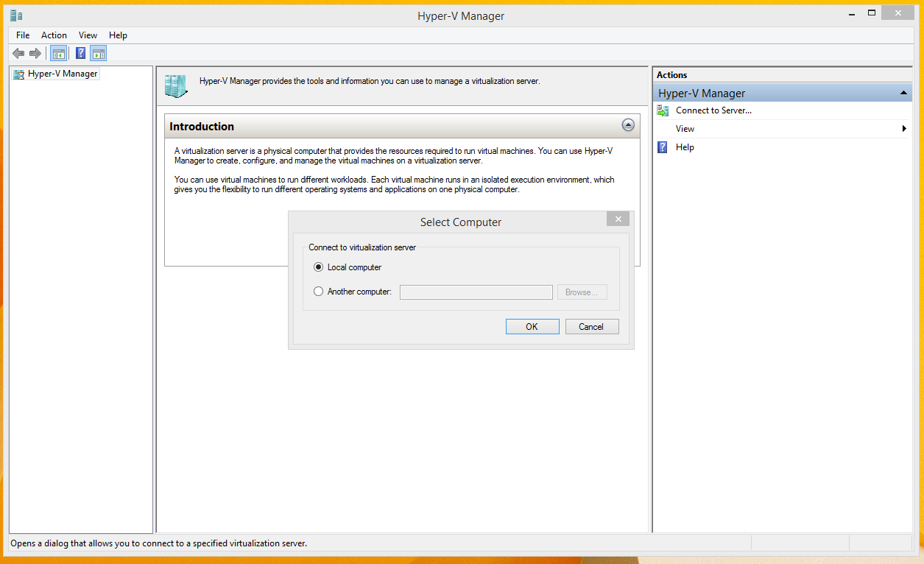Click the blue Help question mark toolbar icon
This screenshot has width=924, height=564.
[x=81, y=53]
